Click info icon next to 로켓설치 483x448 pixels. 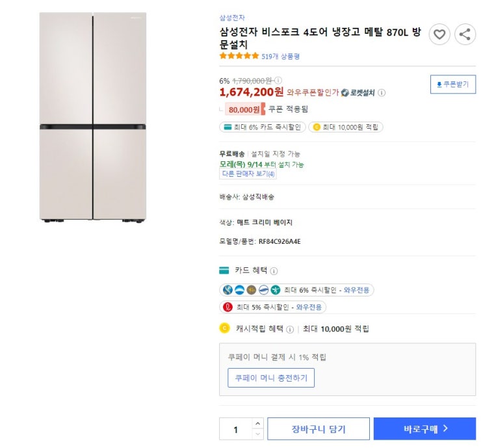(x=382, y=93)
